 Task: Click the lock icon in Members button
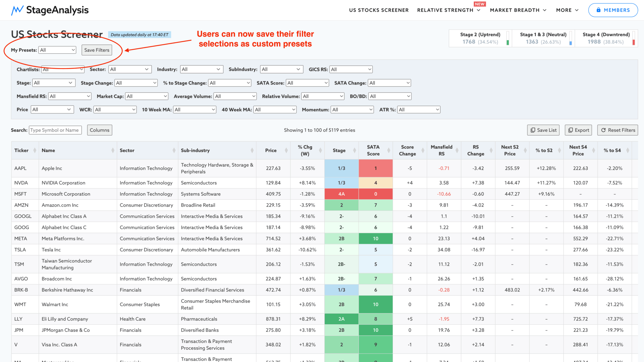598,10
